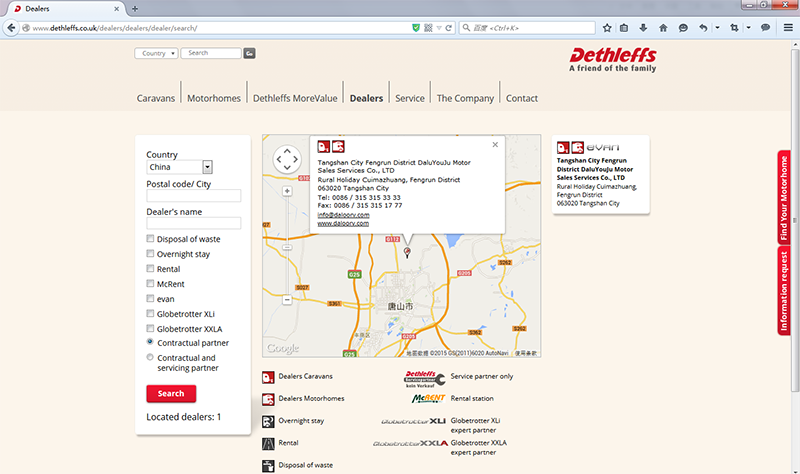Open the Caravans menu

point(156,98)
